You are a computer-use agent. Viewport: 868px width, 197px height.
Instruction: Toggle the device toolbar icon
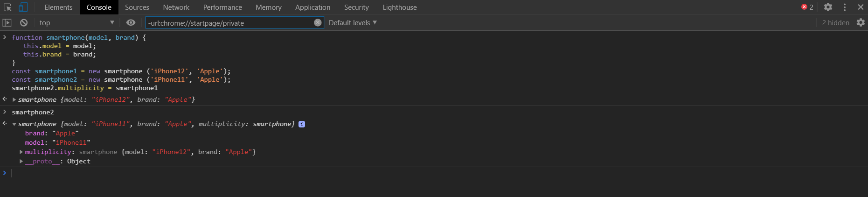[23, 7]
